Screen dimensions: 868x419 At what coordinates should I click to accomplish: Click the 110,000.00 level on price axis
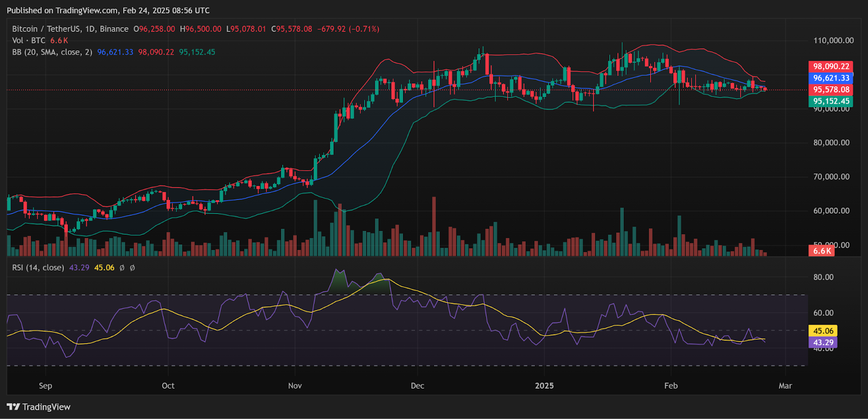point(833,41)
